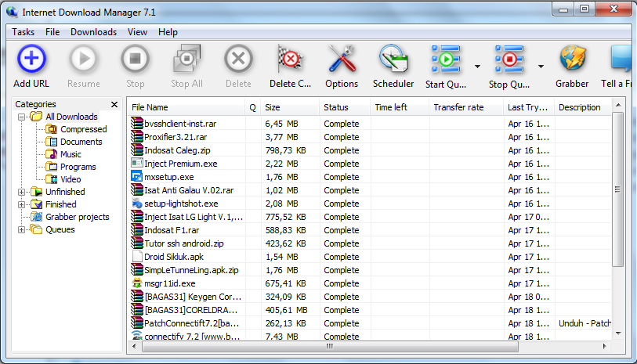Select Isat Anti Galau V.02.rar download
Screen dimensions: 637x364
(369, 190)
